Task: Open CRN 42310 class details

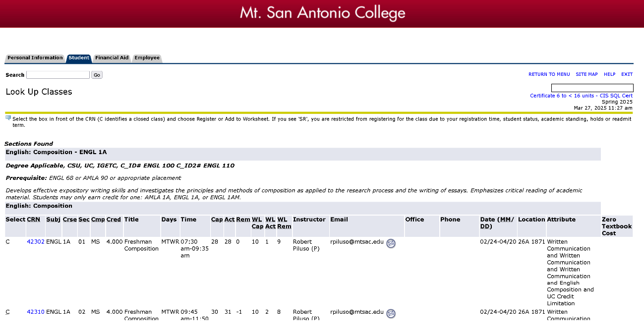Action: click(x=36, y=312)
